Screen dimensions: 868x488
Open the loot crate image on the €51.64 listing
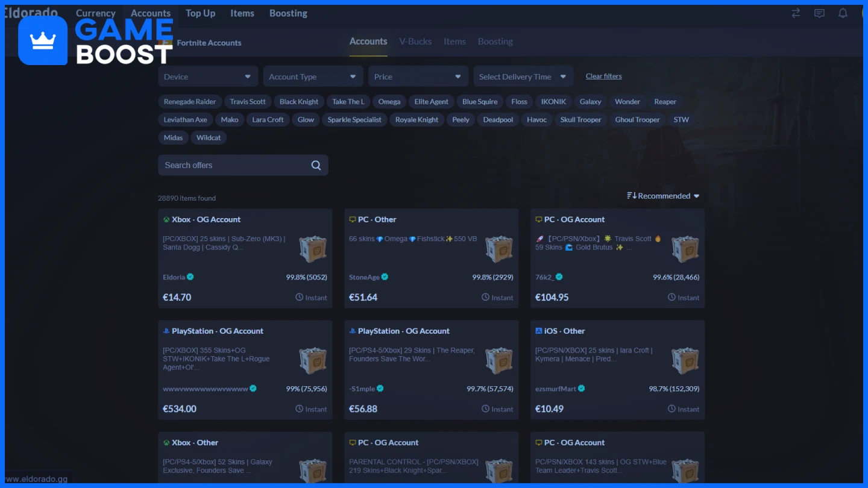click(499, 248)
